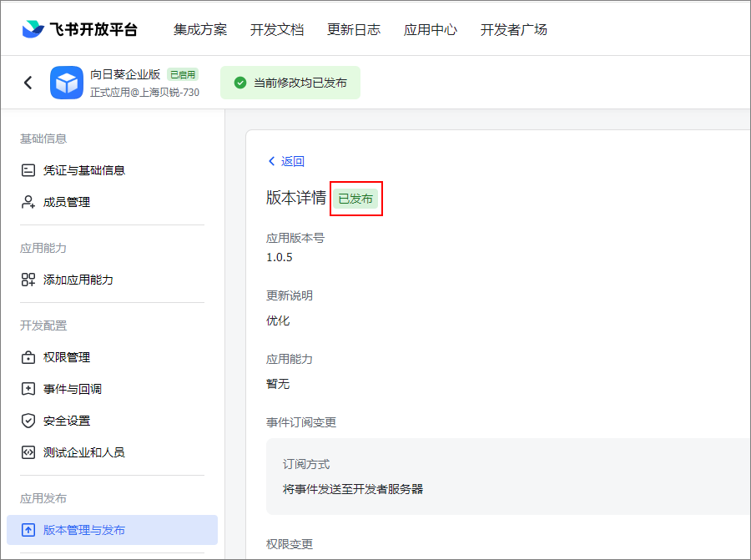Click the 安全设置 shield icon
751x560 pixels.
click(x=28, y=420)
